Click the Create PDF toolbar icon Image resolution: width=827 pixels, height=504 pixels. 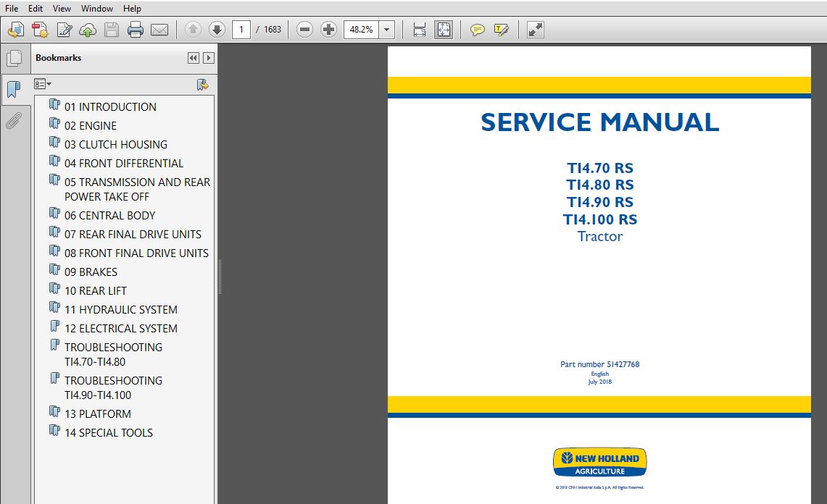[40, 30]
